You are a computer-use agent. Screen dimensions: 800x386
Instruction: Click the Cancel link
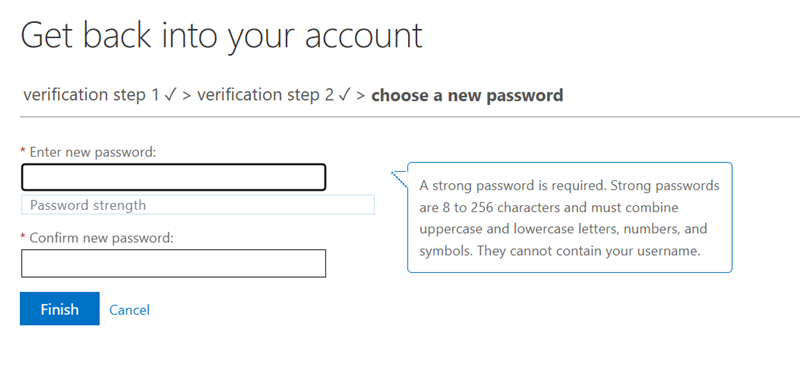click(130, 310)
